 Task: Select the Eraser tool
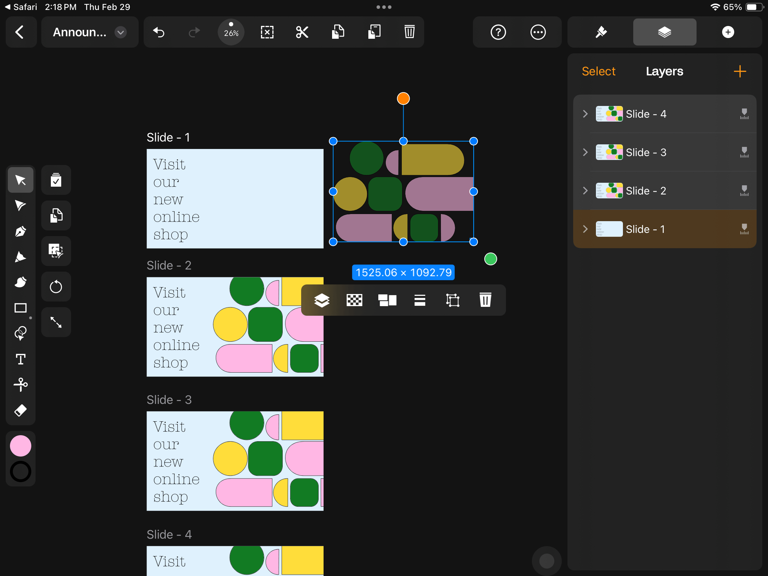pos(20,410)
